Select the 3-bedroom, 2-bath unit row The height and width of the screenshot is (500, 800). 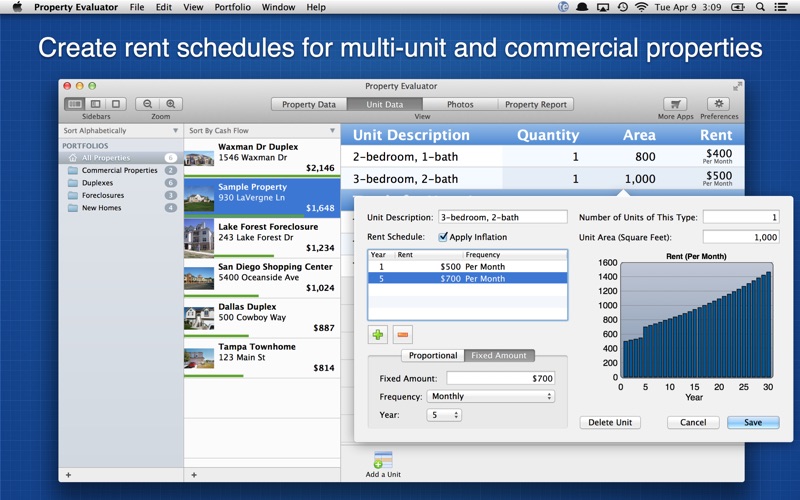coord(542,179)
